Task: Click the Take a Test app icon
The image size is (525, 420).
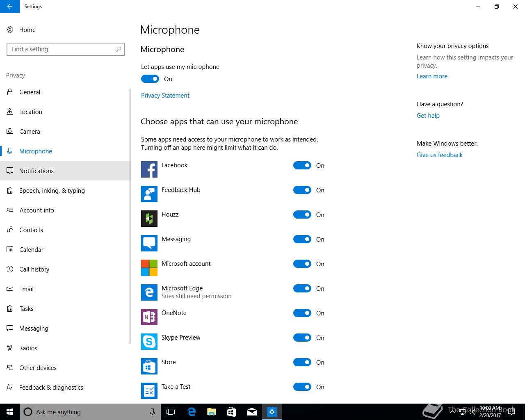Action: pos(149,391)
